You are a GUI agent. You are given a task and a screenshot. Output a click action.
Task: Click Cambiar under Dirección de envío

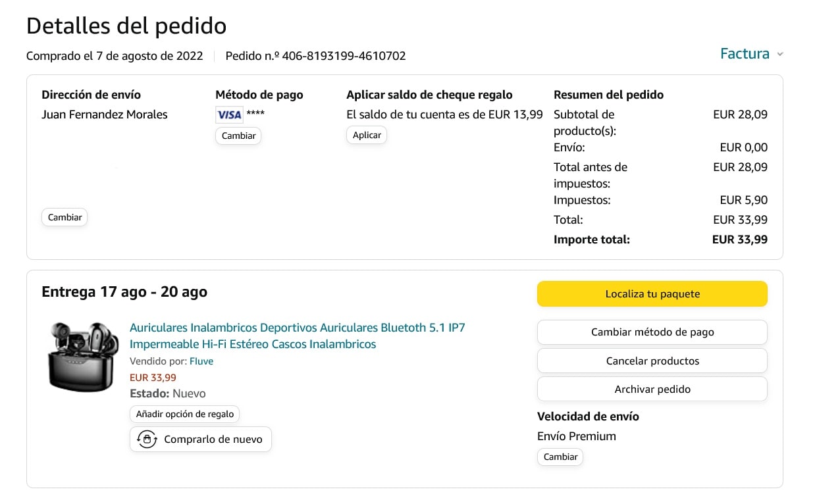tap(65, 217)
